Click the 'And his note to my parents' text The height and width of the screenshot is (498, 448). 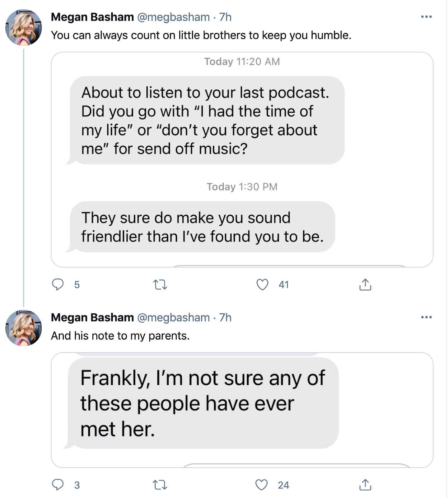(x=120, y=336)
